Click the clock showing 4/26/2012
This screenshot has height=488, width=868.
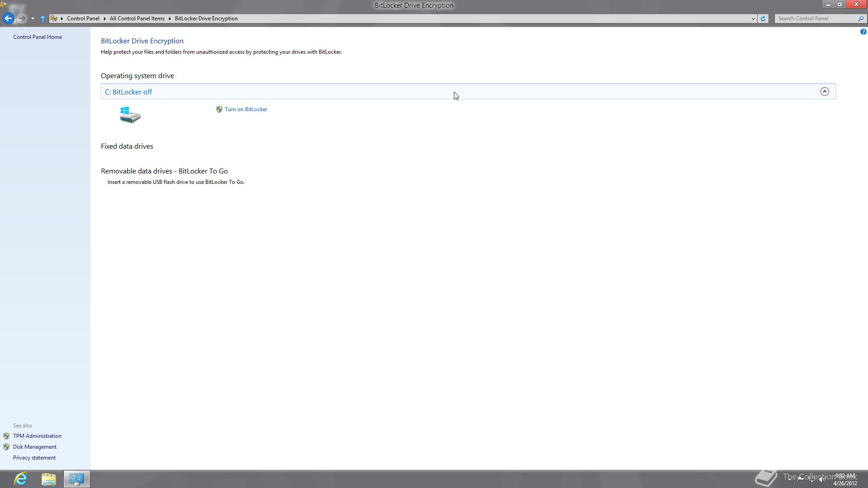[845, 479]
